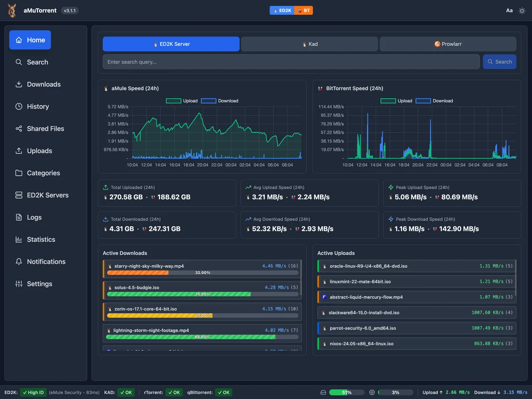Click the ED2K Servers icon
The image size is (532, 399).
click(19, 195)
